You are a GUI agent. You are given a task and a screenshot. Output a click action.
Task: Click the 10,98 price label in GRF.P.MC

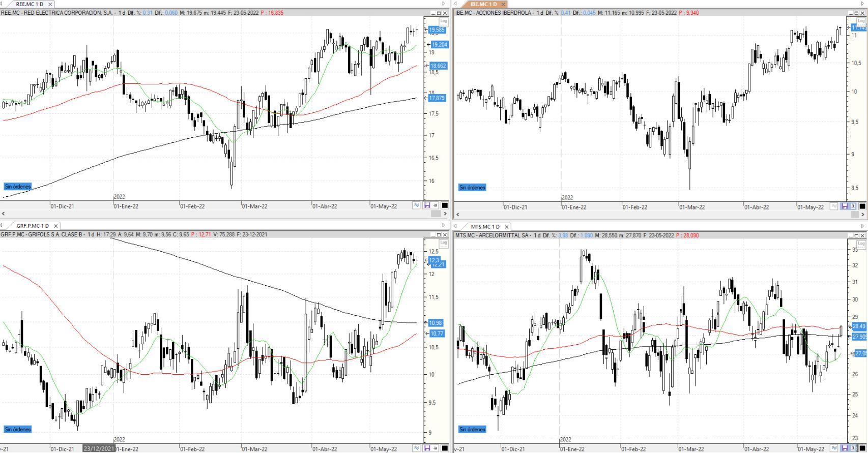(x=436, y=323)
